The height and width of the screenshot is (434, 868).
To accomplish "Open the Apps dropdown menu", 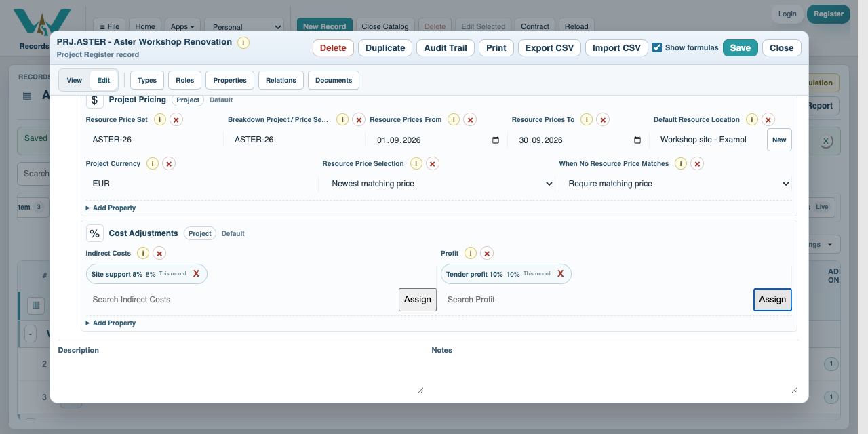I will (182, 27).
